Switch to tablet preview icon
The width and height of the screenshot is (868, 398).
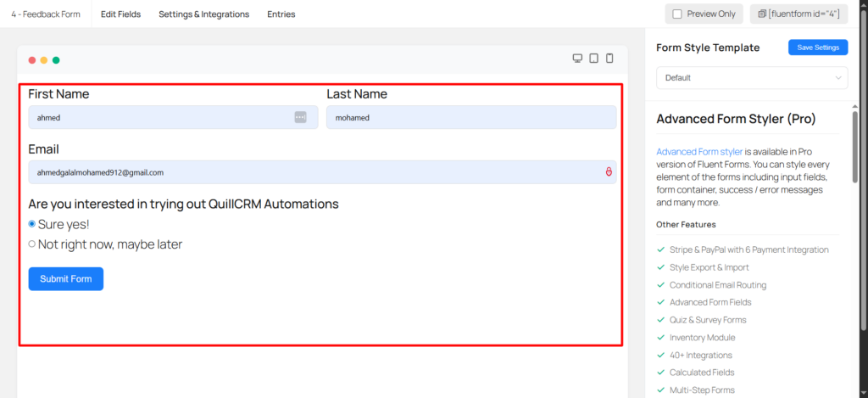click(x=593, y=59)
